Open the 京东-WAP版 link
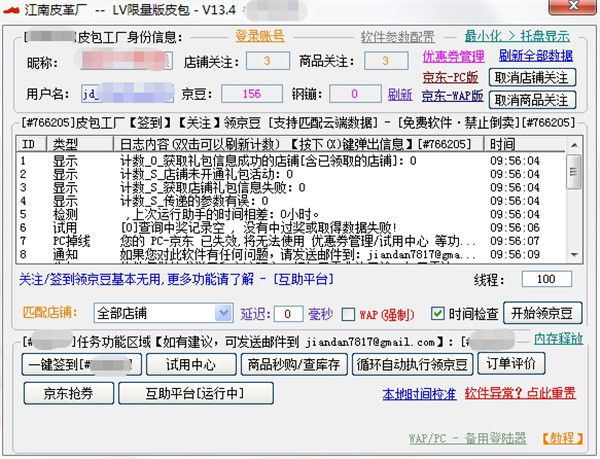600x459 pixels. pos(453,96)
